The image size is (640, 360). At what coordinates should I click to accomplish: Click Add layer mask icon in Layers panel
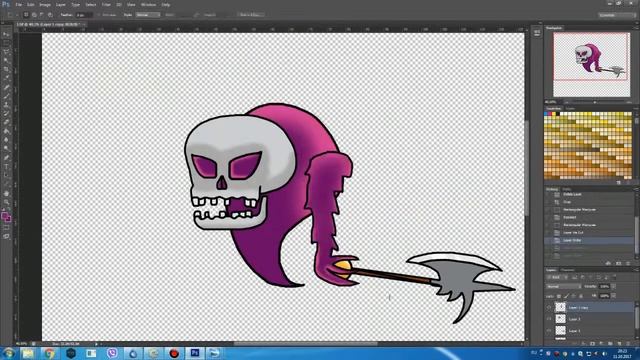tap(593, 344)
